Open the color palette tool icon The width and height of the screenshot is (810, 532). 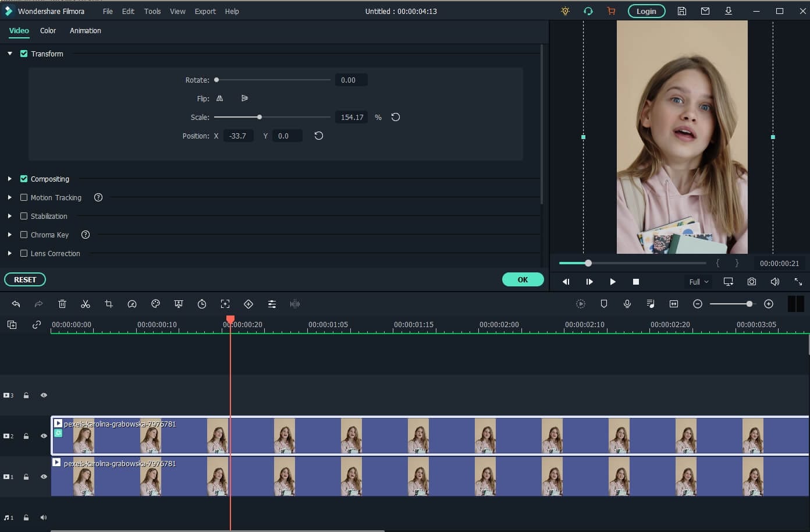(155, 304)
